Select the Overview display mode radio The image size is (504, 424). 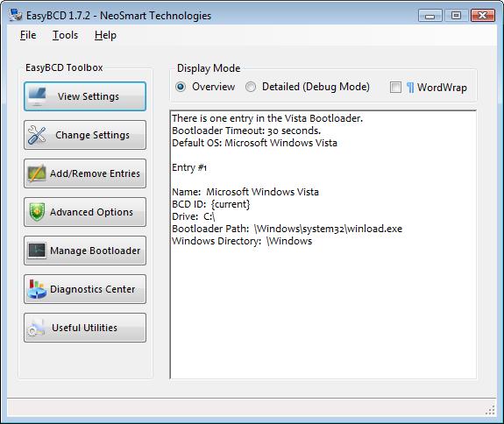181,87
